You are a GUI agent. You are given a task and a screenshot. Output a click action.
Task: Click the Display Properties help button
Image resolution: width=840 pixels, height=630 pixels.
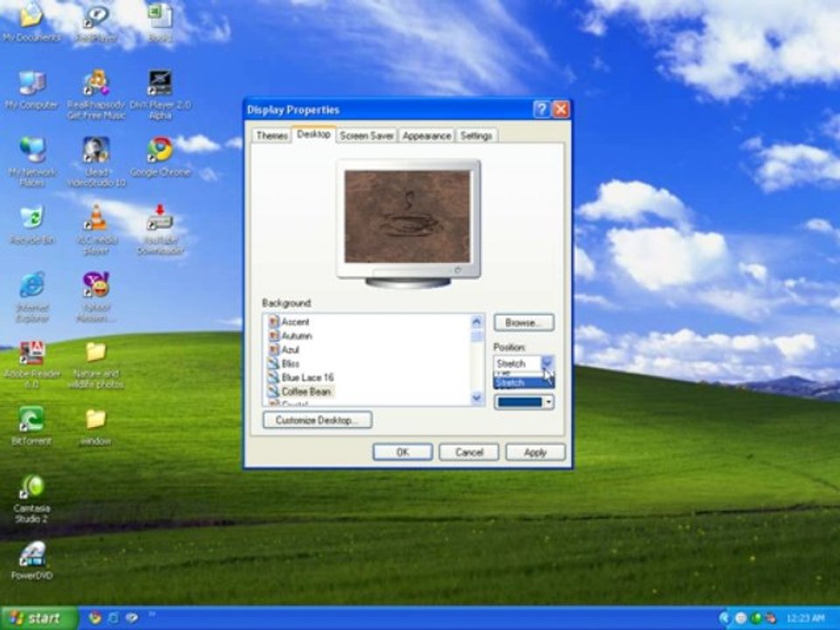point(542,109)
